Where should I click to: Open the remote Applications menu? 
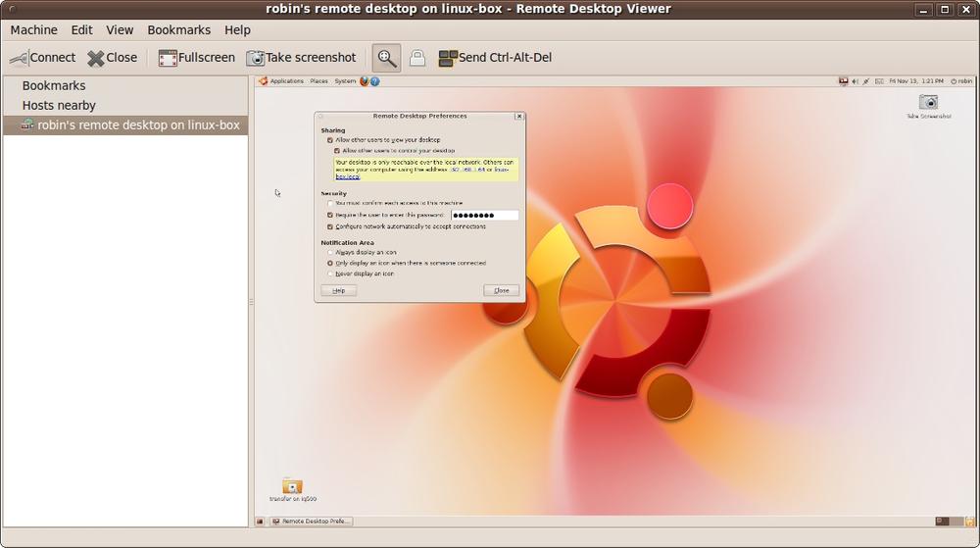tap(286, 81)
